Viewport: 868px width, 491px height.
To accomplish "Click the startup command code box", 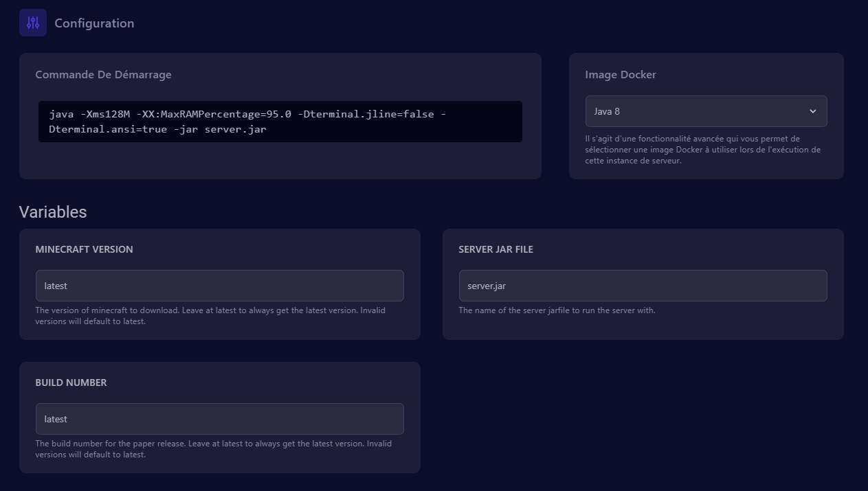I will (280, 122).
